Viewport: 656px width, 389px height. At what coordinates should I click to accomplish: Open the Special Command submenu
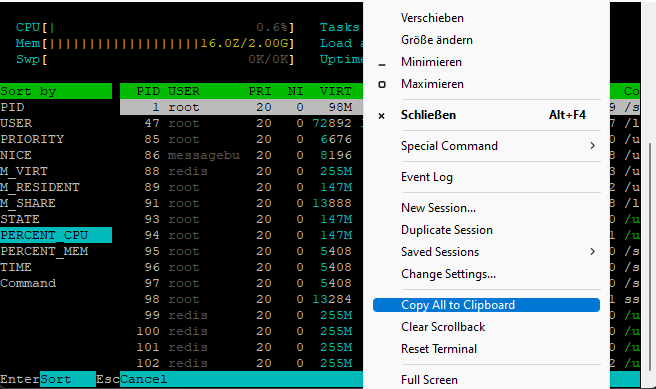[x=486, y=146]
